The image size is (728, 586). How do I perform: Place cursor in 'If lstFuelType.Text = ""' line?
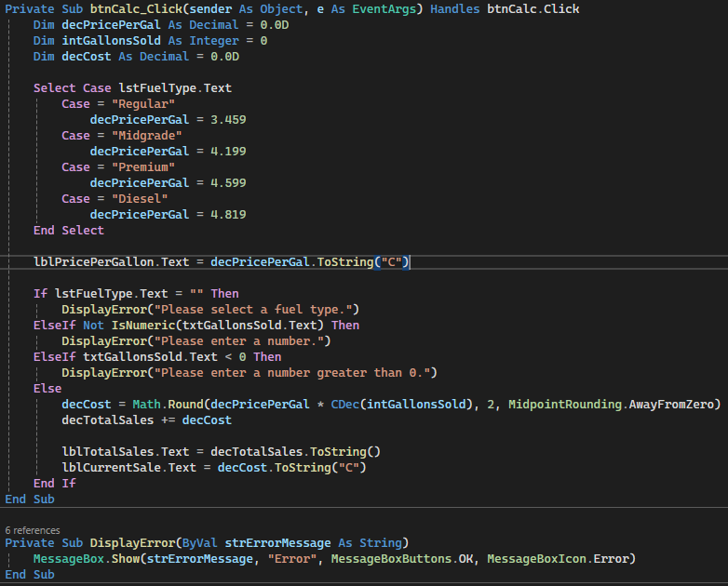[x=136, y=294]
